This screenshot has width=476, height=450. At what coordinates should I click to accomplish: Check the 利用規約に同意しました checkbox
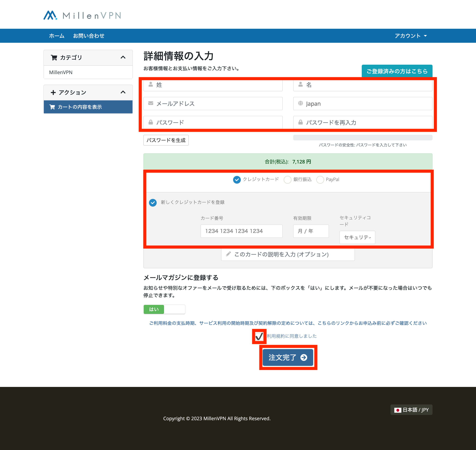pos(259,336)
